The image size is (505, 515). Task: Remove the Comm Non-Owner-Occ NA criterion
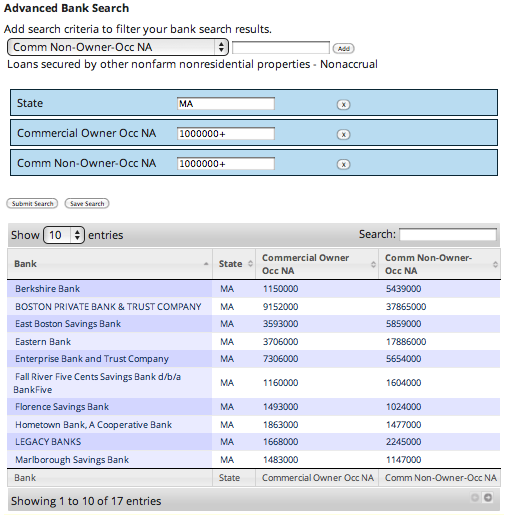pos(343,164)
